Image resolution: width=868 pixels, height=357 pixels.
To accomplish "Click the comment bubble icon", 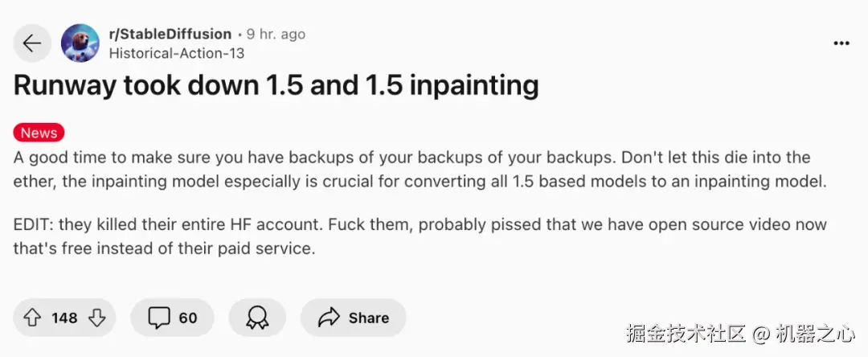I will pyautogui.click(x=159, y=318).
